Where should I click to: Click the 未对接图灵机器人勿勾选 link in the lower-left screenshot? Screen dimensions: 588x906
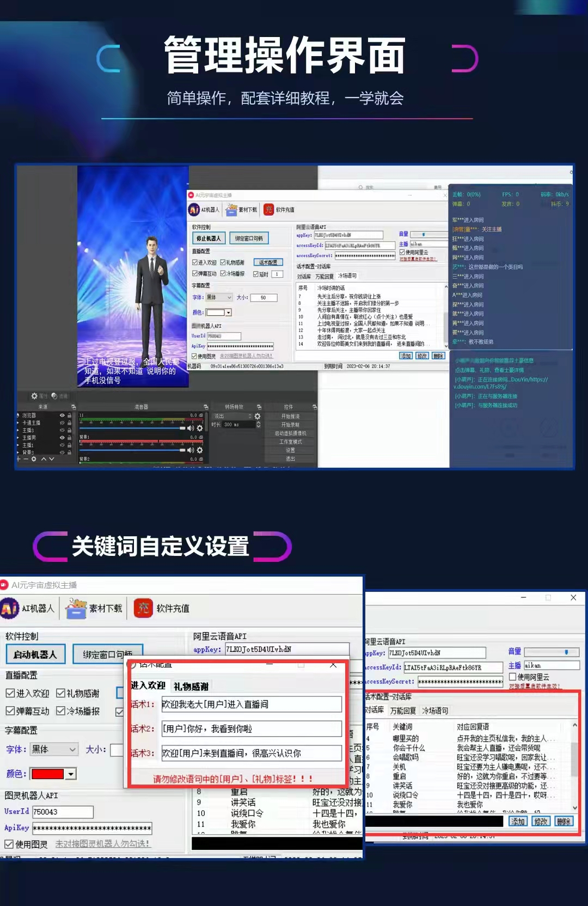coord(103,844)
